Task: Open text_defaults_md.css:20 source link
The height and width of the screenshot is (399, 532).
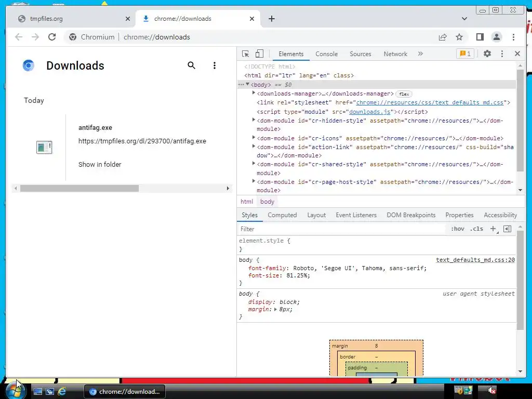Action: tap(475, 260)
